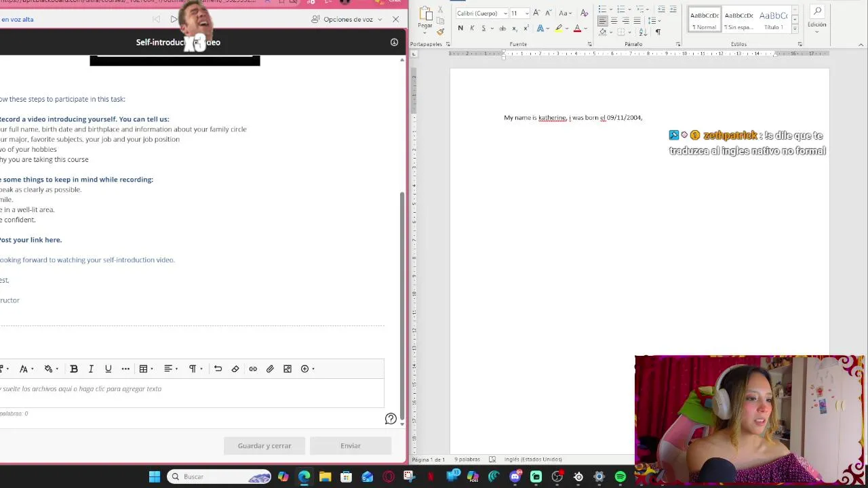Open the Aa change case dropdown
This screenshot has height=488, width=868.
[x=564, y=14]
